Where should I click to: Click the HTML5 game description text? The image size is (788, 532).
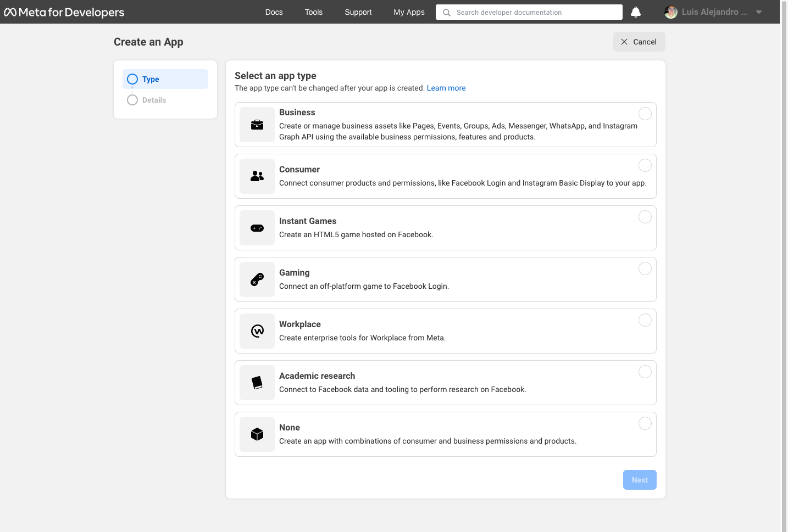pyautogui.click(x=356, y=234)
